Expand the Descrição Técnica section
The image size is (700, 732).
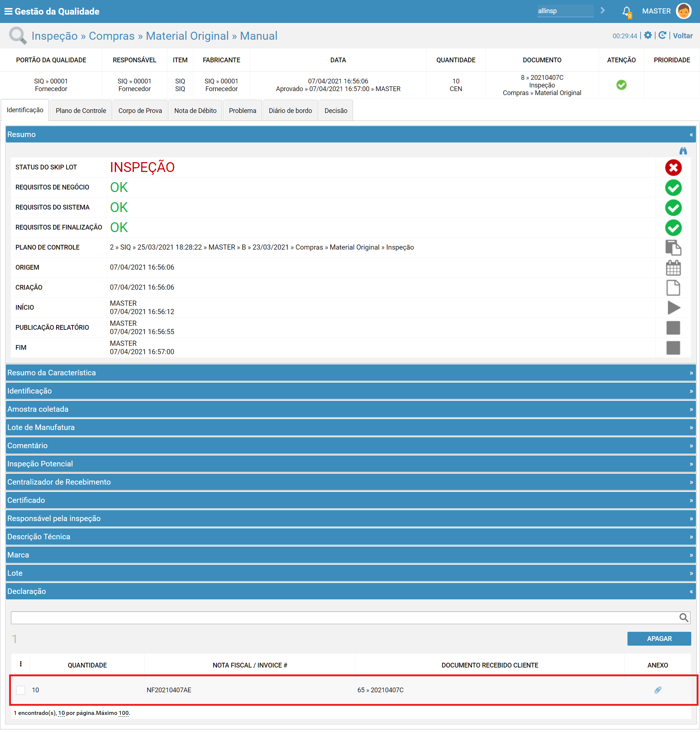coord(350,537)
